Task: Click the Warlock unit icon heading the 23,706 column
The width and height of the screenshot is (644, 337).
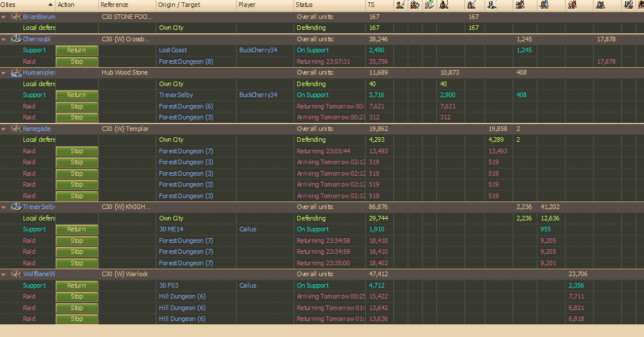Action: click(x=572, y=5)
